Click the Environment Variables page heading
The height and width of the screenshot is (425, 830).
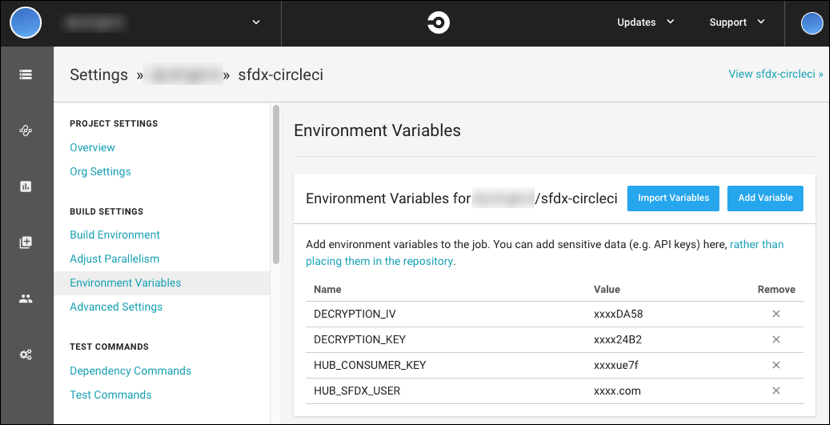coord(377,130)
